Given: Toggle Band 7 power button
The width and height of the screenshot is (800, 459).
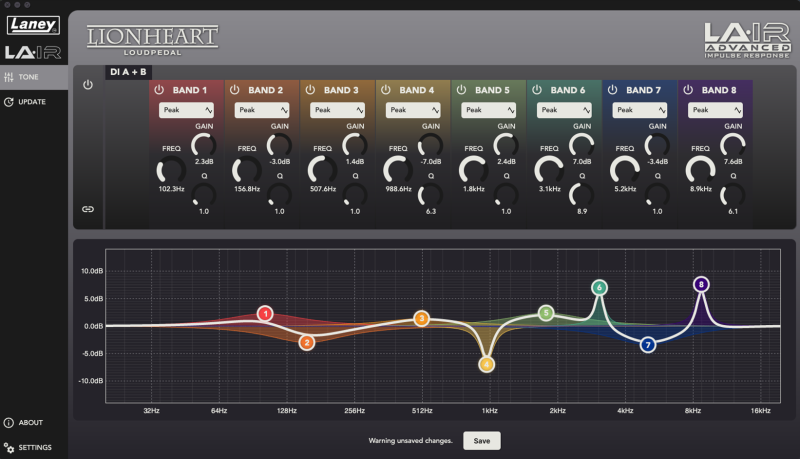Looking at the screenshot, I should point(612,90).
